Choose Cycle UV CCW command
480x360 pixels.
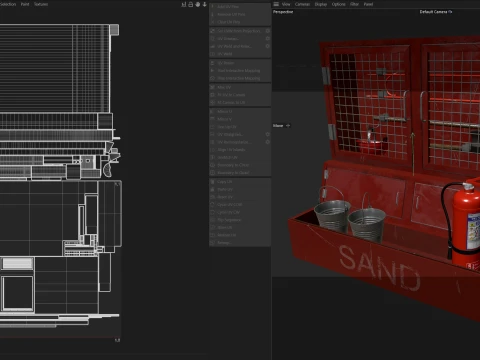(240, 205)
